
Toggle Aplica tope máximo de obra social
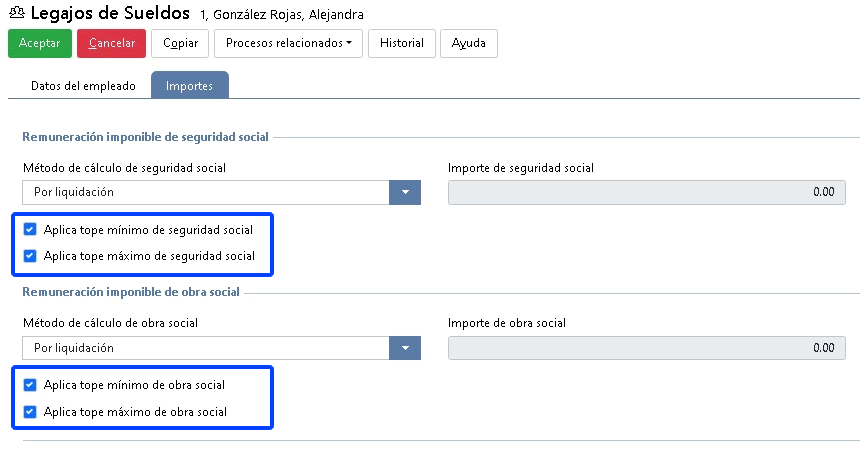(x=30, y=411)
